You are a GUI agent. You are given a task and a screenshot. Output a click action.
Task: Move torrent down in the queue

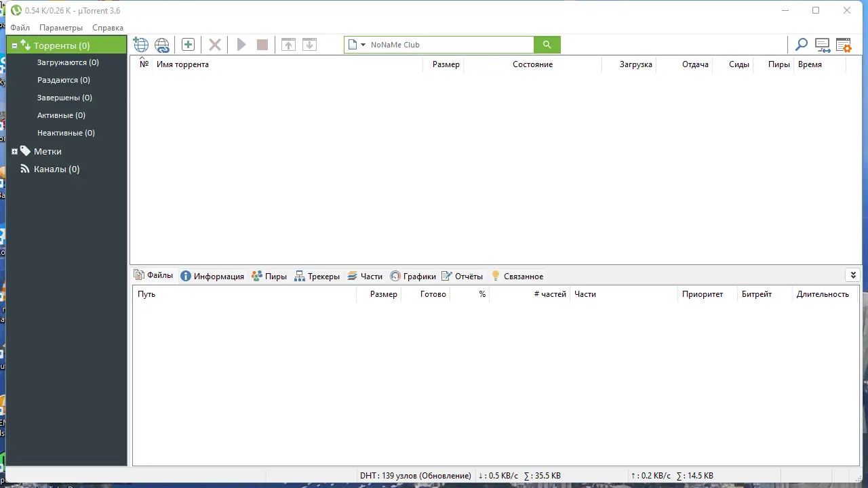pyautogui.click(x=309, y=44)
